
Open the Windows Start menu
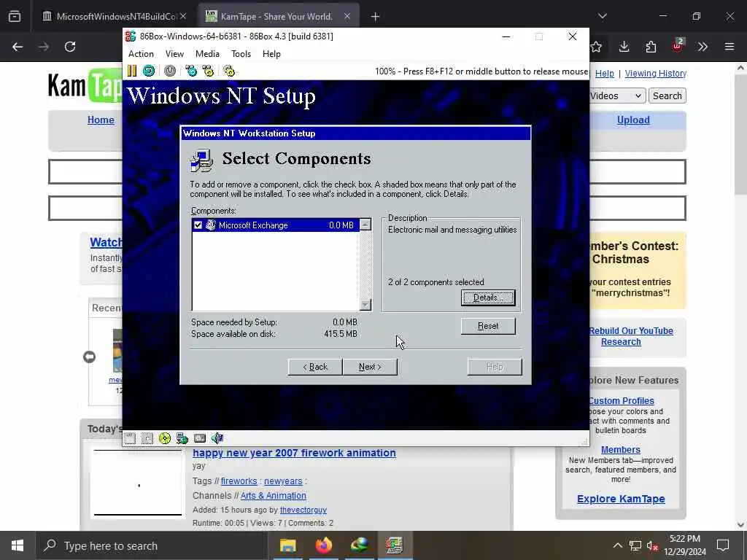point(18,545)
